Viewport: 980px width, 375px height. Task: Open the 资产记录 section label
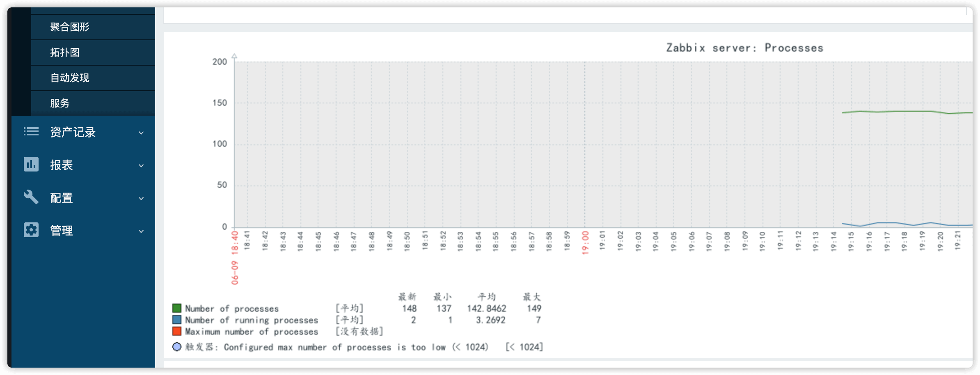pos(73,132)
